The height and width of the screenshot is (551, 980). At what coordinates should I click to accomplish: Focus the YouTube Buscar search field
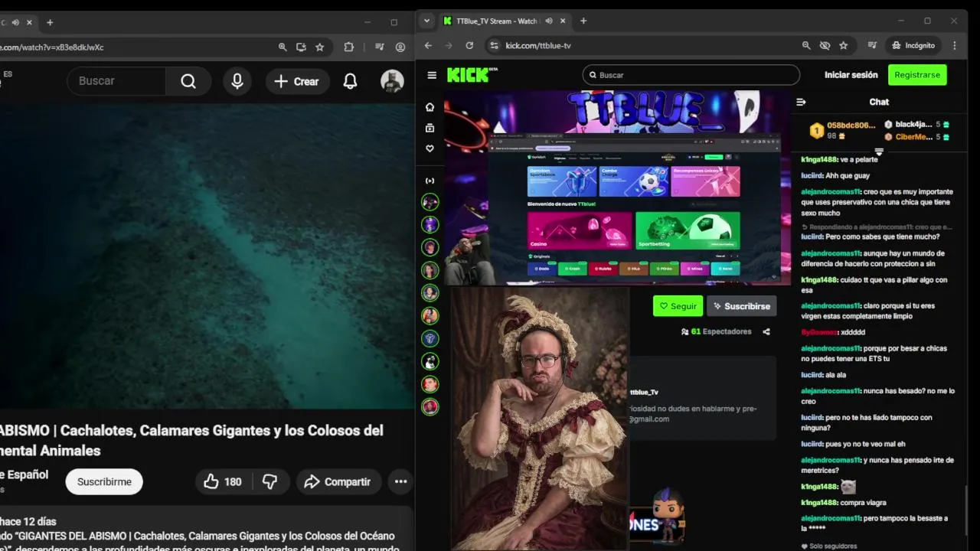click(x=116, y=81)
